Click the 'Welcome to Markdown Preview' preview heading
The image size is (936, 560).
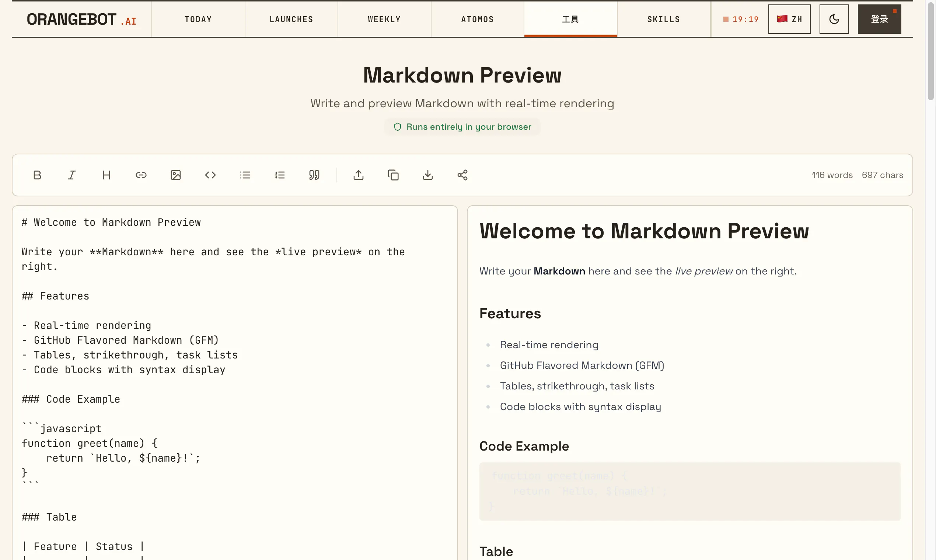(x=644, y=231)
